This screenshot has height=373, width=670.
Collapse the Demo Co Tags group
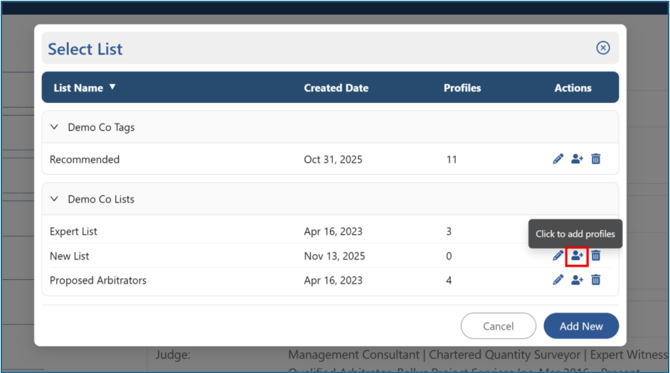[54, 127]
